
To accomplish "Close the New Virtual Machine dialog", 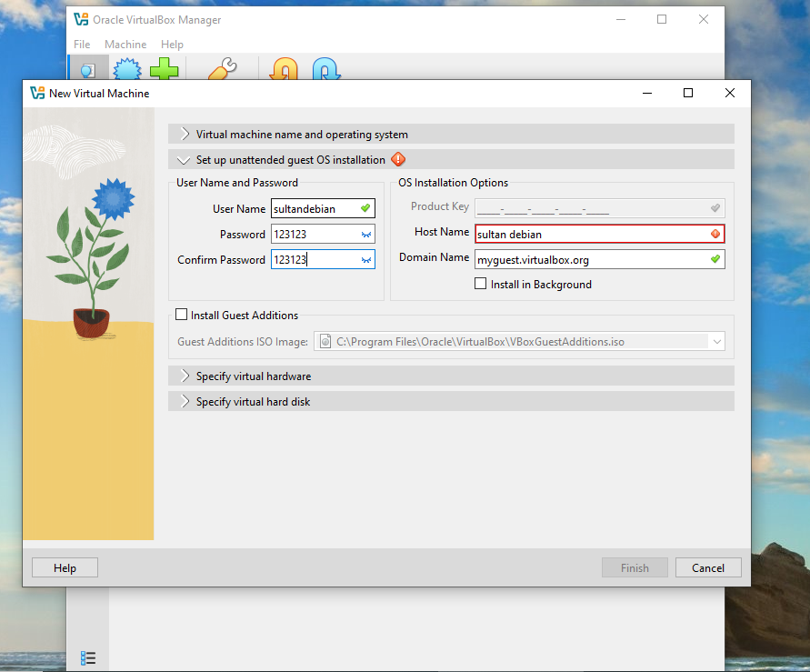I will click(729, 93).
